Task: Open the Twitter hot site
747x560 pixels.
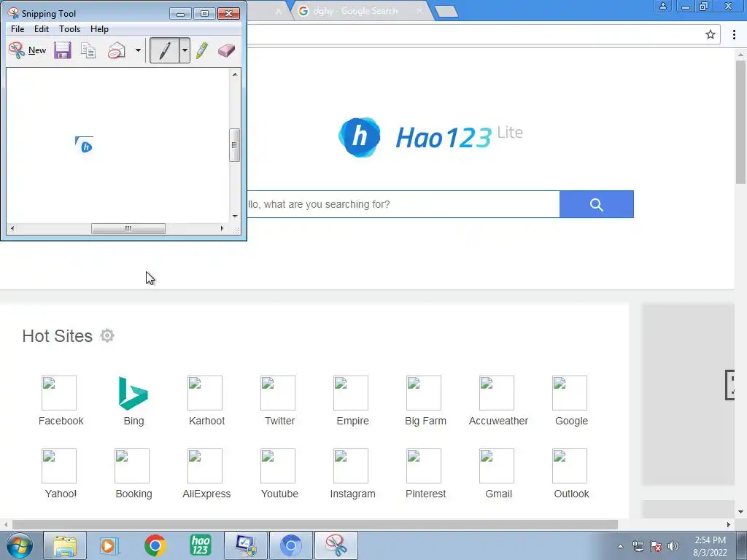Action: tap(279, 401)
